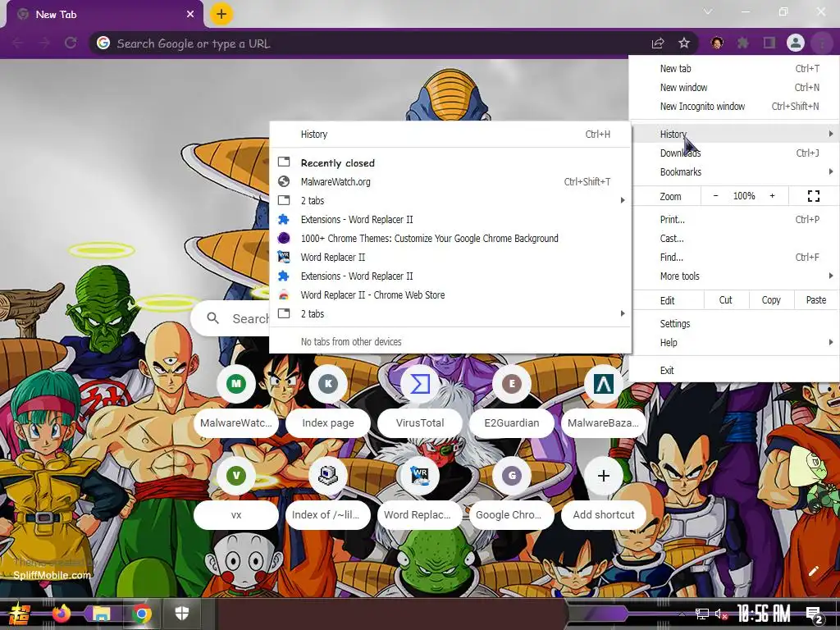
Task: Click the address bar search field
Action: (x=370, y=43)
